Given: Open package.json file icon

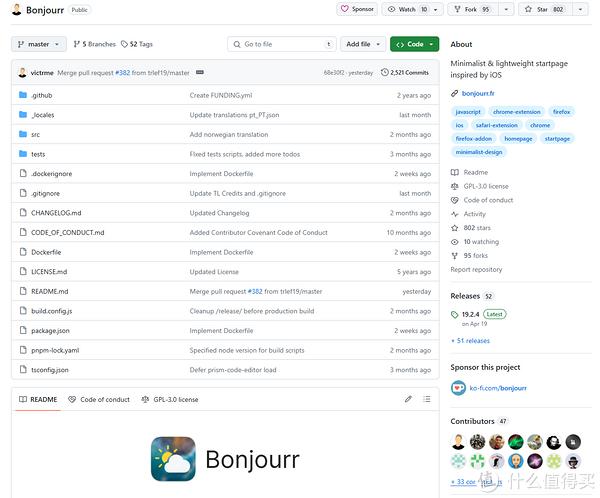Looking at the screenshot, I should click(23, 330).
